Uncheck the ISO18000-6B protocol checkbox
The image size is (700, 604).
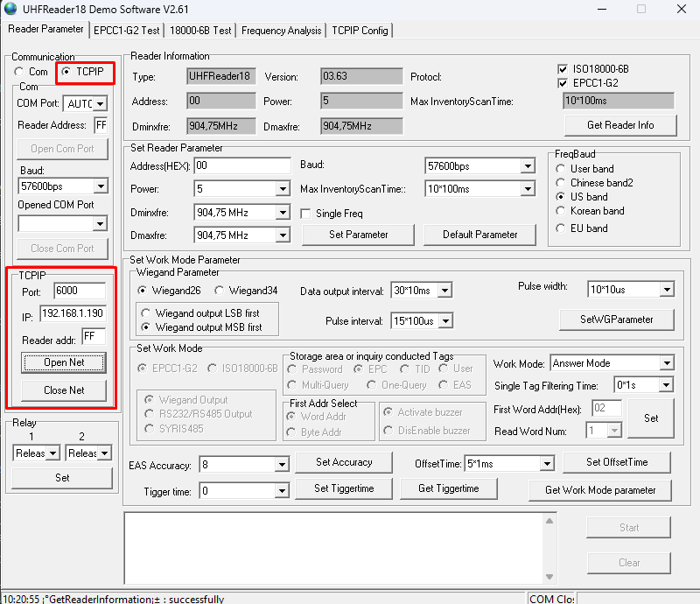(x=563, y=69)
